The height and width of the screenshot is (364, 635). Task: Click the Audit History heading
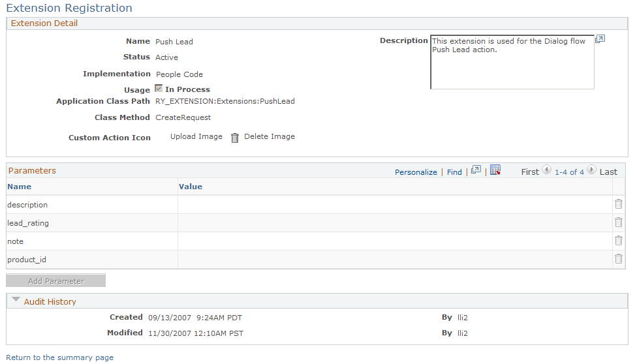click(50, 301)
